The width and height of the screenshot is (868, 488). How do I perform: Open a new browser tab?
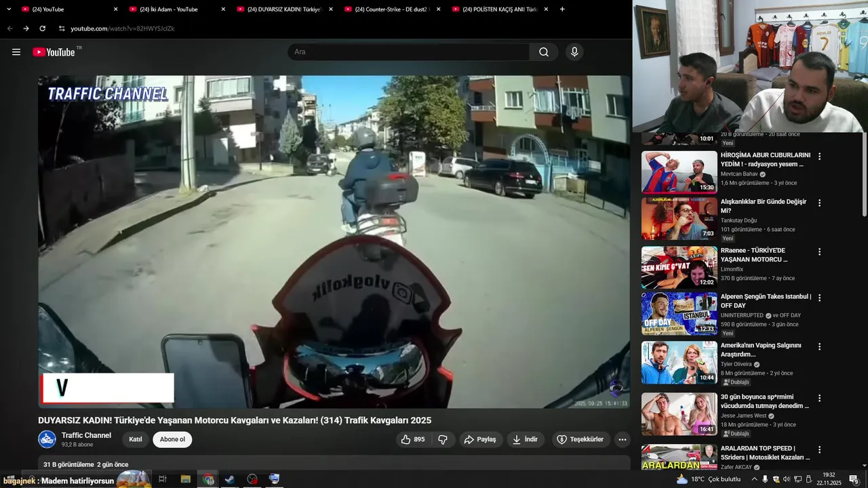tap(562, 9)
